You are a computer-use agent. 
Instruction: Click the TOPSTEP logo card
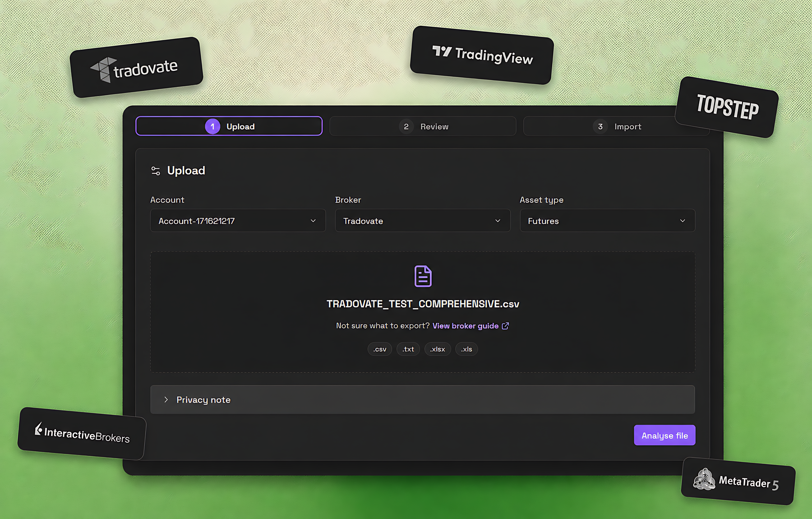(x=727, y=107)
